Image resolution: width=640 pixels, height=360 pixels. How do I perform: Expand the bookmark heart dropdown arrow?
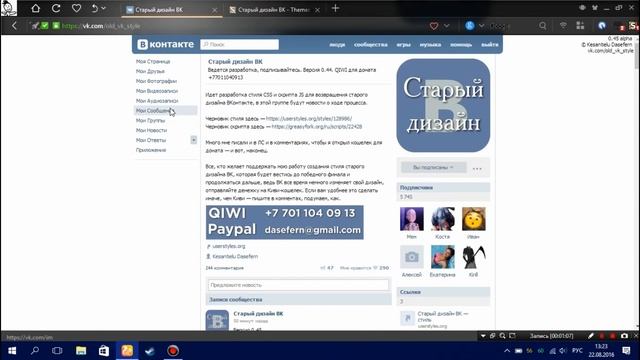pyautogui.click(x=447, y=26)
